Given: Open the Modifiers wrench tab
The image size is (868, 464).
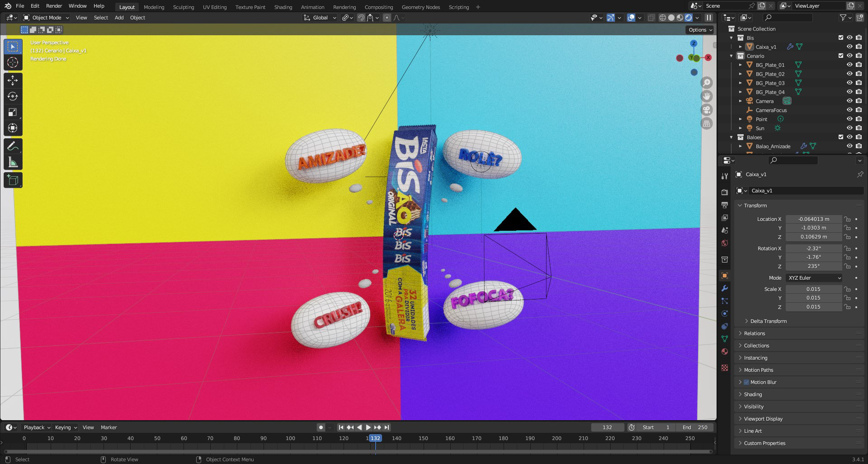Looking at the screenshot, I should tap(725, 288).
